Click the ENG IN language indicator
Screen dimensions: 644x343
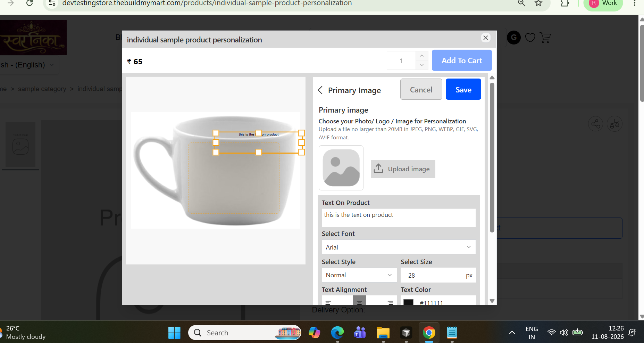(x=532, y=333)
